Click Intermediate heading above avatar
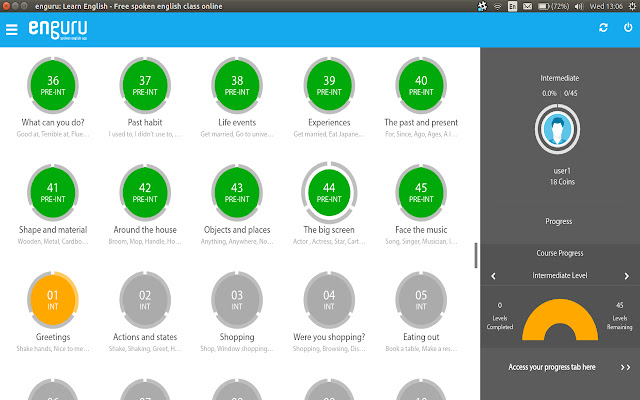 pyautogui.click(x=560, y=78)
